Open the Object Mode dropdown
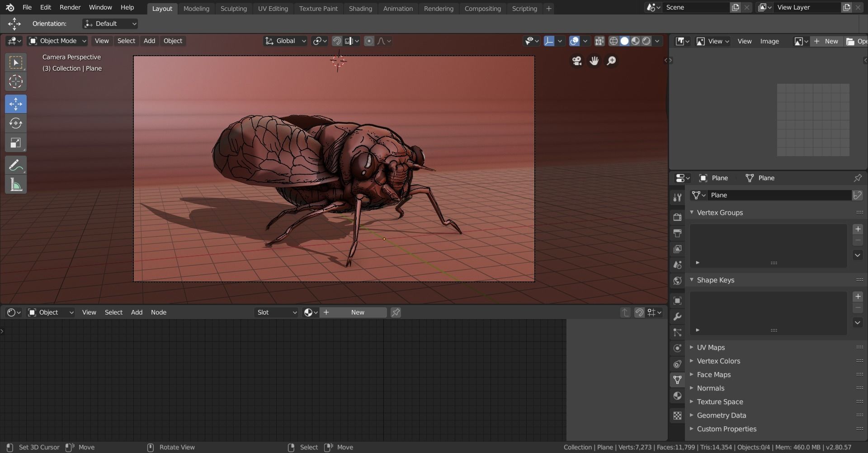This screenshot has height=453, width=868. (x=57, y=41)
